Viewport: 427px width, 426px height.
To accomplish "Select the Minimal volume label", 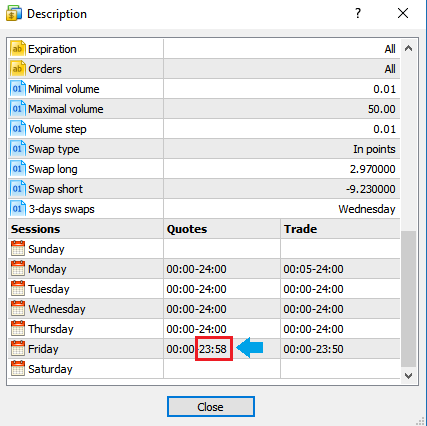I will (x=64, y=89).
